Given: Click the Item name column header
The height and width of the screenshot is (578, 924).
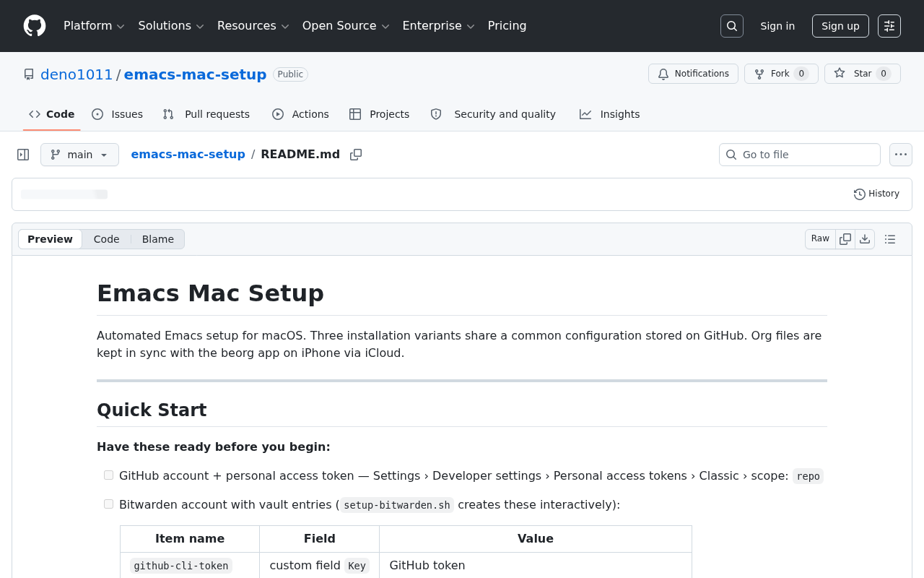Looking at the screenshot, I should [x=190, y=539].
